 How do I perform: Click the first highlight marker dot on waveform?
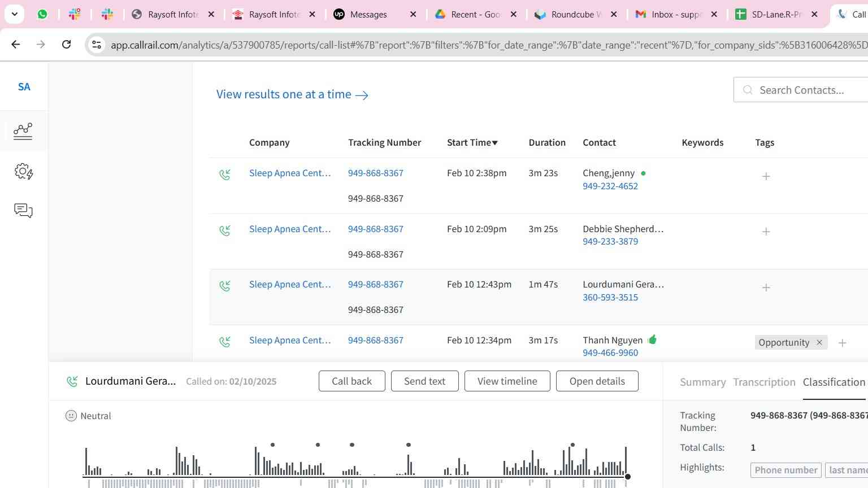[272, 445]
